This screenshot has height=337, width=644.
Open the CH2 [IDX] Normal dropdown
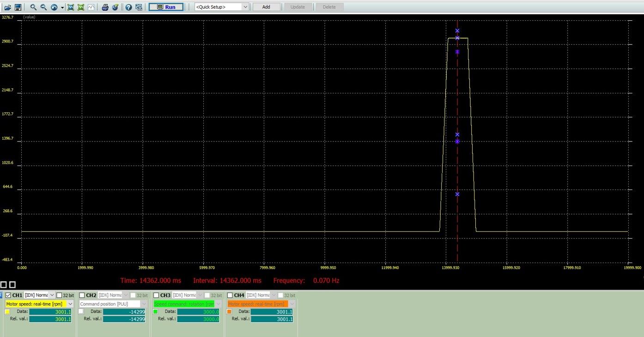[x=113, y=295]
